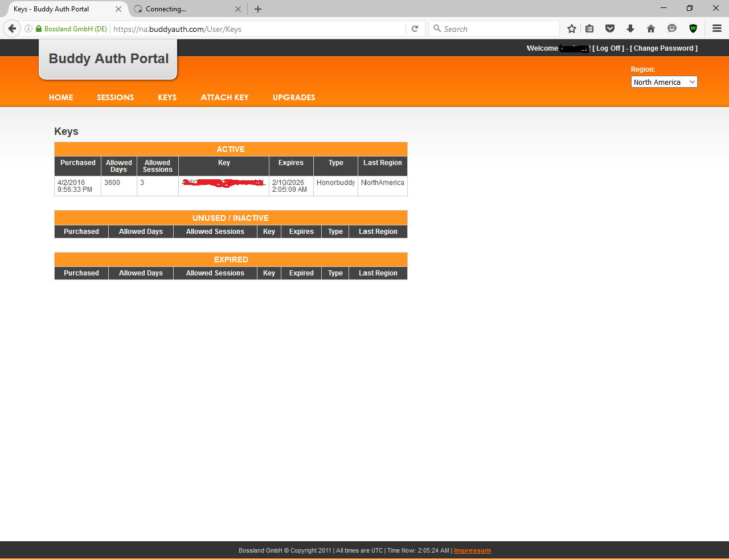This screenshot has width=729, height=560.
Task: Select the purchased date 4/2/2016 cell
Action: point(77,186)
